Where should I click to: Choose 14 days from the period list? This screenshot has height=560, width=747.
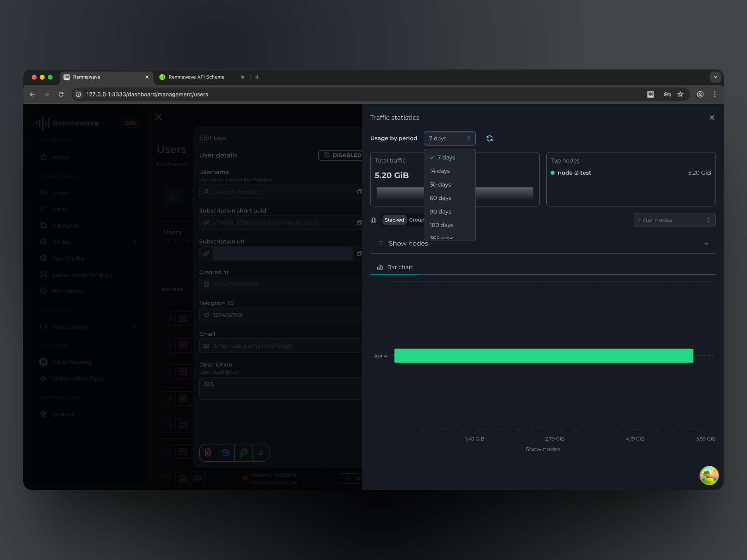[x=449, y=171]
